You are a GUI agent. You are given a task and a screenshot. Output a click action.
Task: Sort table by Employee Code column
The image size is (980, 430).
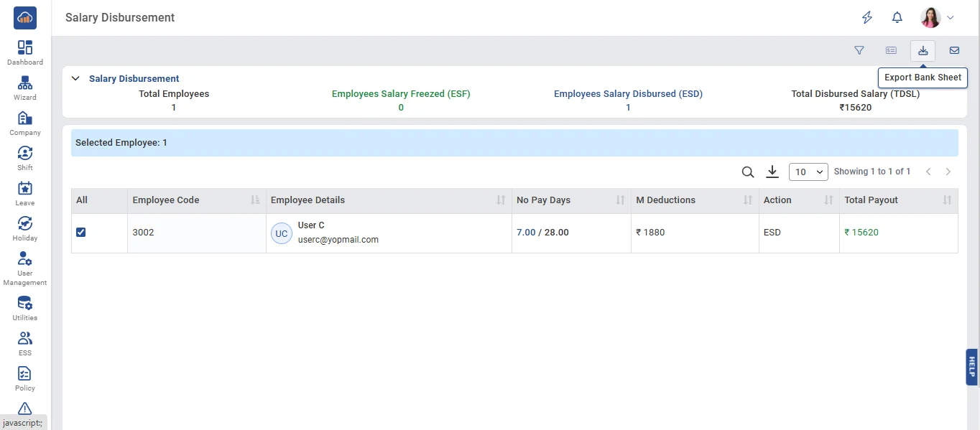255,200
